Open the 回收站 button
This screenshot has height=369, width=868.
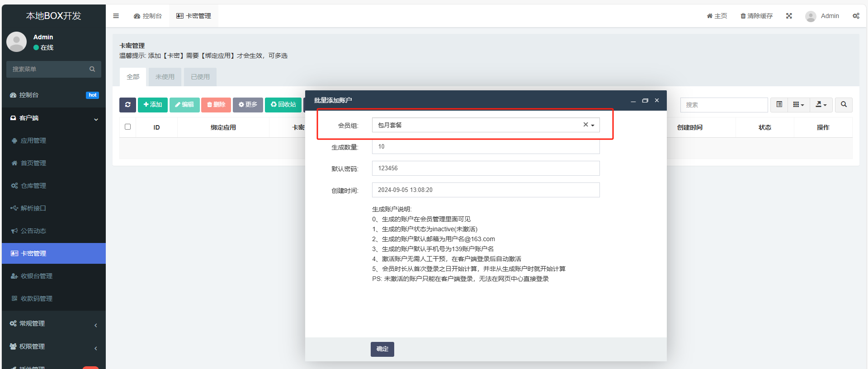[283, 105]
